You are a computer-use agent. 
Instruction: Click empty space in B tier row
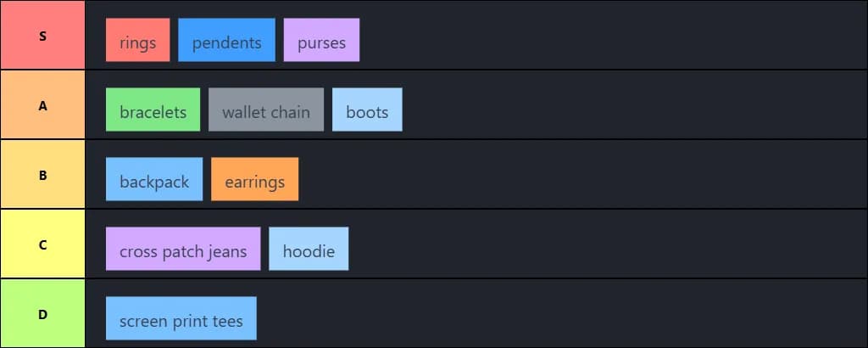[x=581, y=175]
